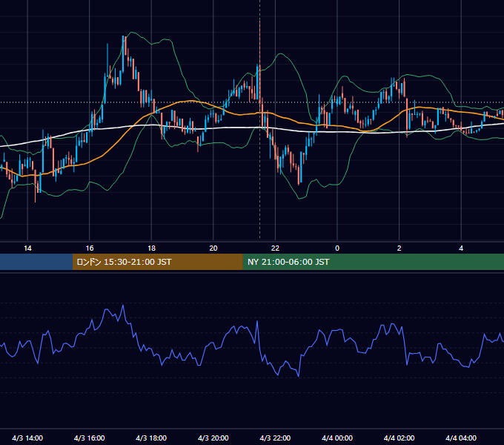Image resolution: width=504 pixels, height=445 pixels.
Task: Click the '4/4 02:00' indicator axis label
Action: (399, 438)
